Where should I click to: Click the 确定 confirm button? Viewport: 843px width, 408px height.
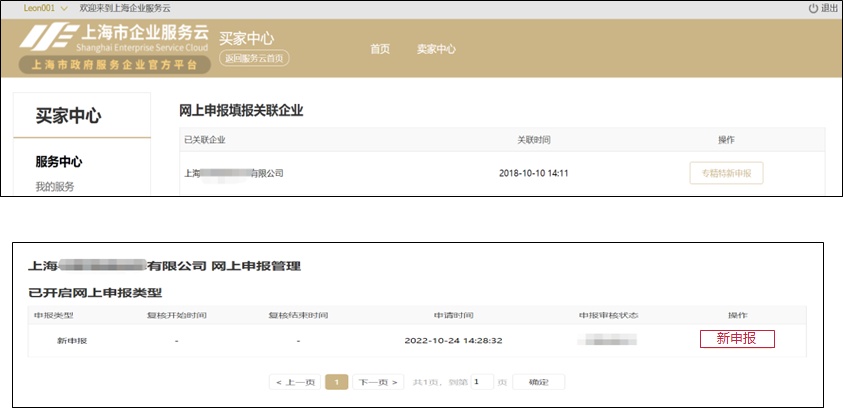click(538, 382)
